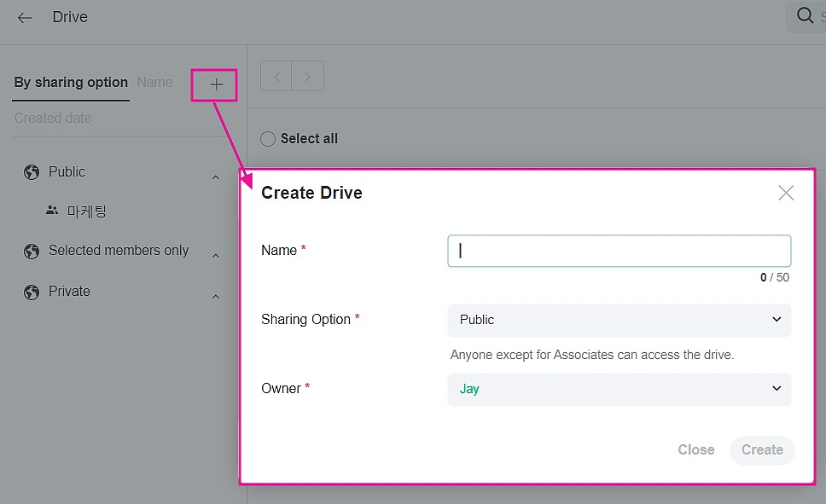Collapse the Private drive group
The height and width of the screenshot is (504, 826).
click(x=216, y=296)
